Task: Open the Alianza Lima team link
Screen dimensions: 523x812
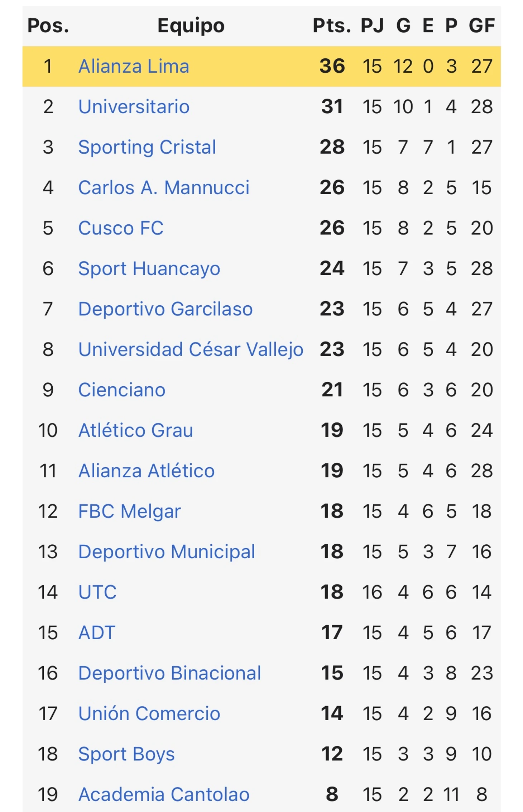Action: [x=134, y=66]
